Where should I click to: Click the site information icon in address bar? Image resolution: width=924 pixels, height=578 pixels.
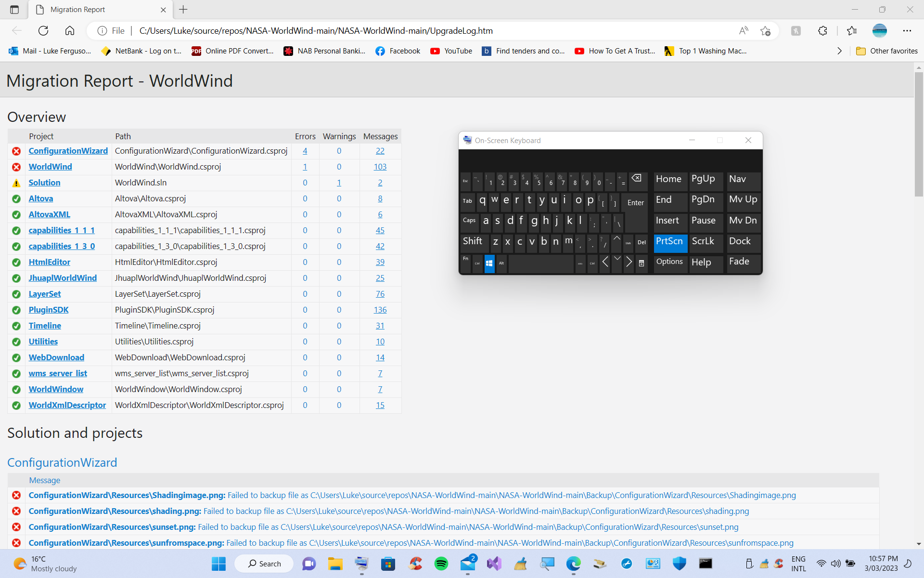coord(102,31)
